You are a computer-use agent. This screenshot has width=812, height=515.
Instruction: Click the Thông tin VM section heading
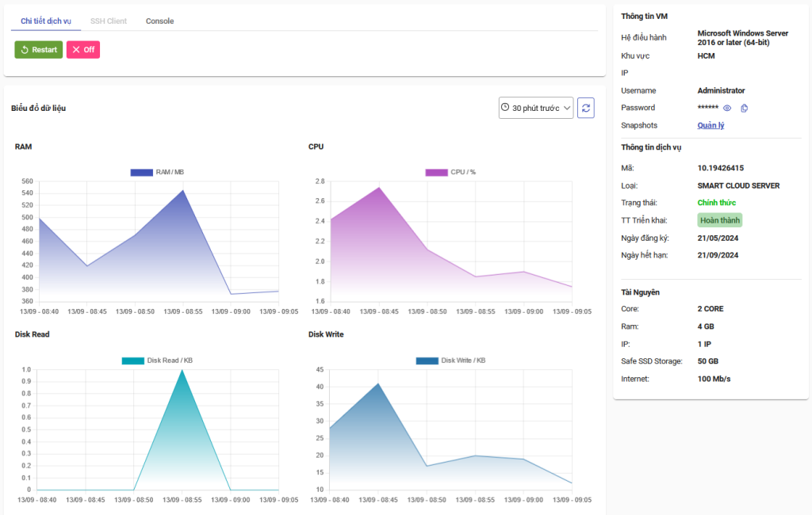pos(644,17)
